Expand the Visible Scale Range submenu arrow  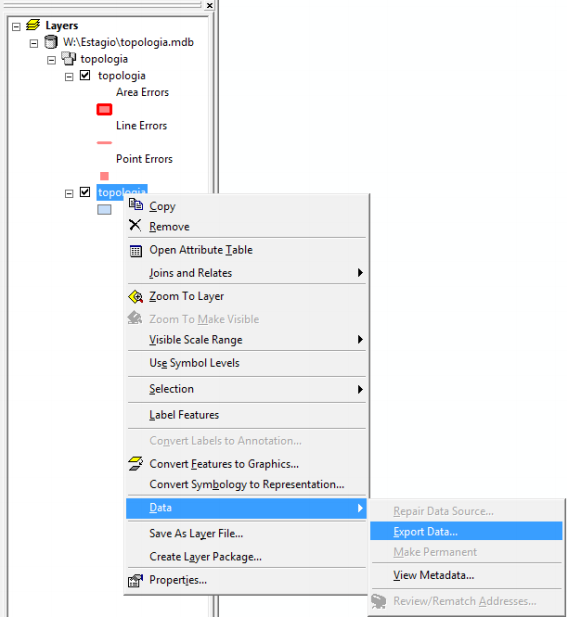click(x=360, y=339)
